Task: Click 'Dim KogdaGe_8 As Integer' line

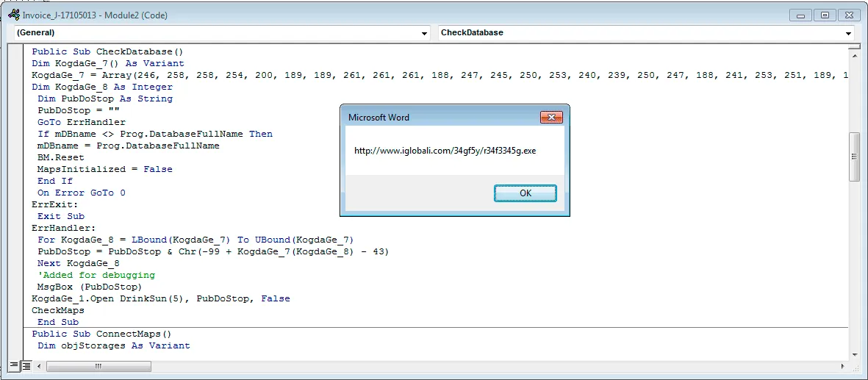Action: pos(102,87)
